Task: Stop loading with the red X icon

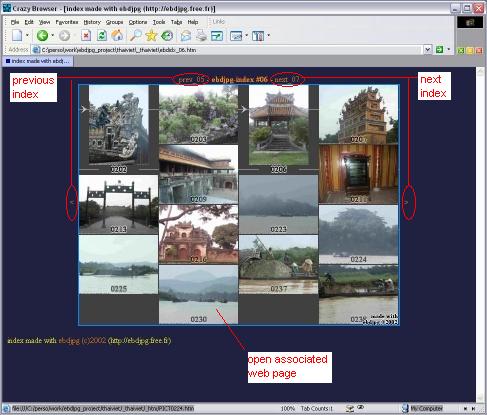Action: pos(86,35)
